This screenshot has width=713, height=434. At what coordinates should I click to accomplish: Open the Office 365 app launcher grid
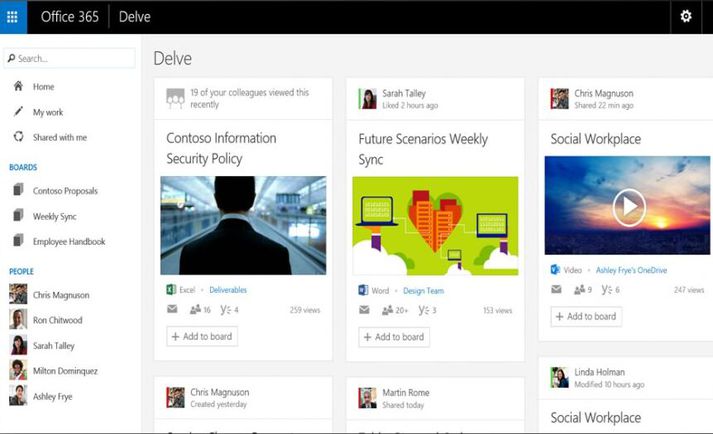coord(13,17)
